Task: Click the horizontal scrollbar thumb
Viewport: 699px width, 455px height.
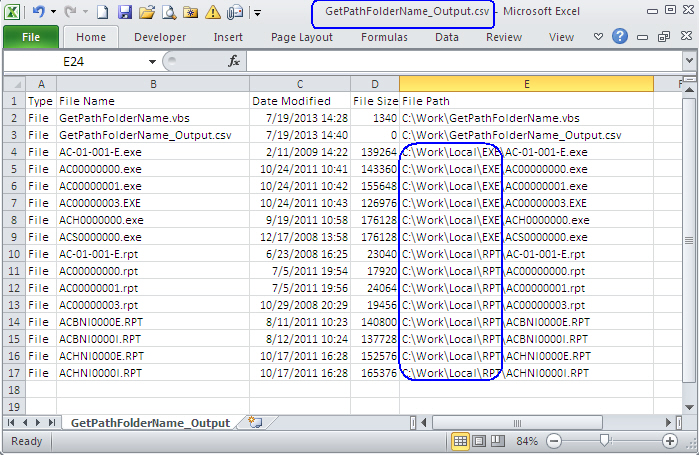Action: click(x=517, y=422)
